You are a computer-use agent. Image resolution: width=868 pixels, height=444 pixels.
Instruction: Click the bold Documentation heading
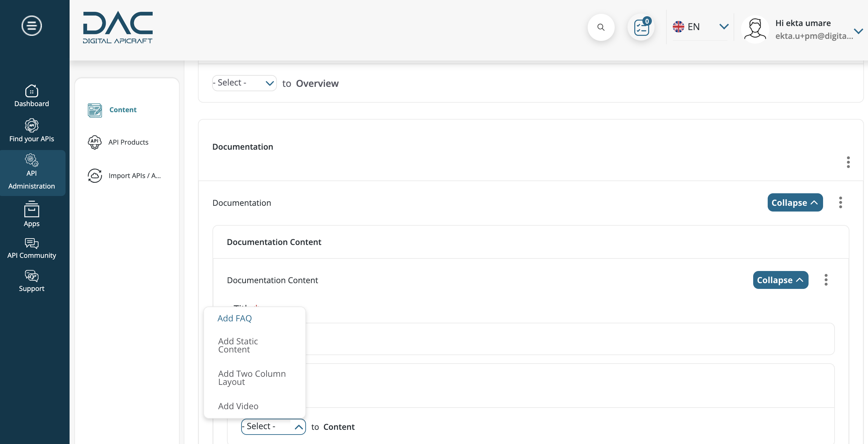coord(242,147)
